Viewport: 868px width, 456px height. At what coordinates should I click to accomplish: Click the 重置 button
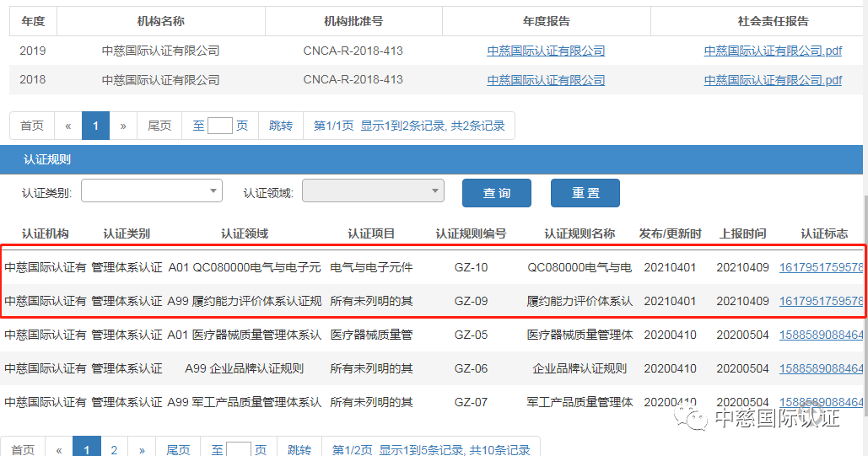point(585,193)
